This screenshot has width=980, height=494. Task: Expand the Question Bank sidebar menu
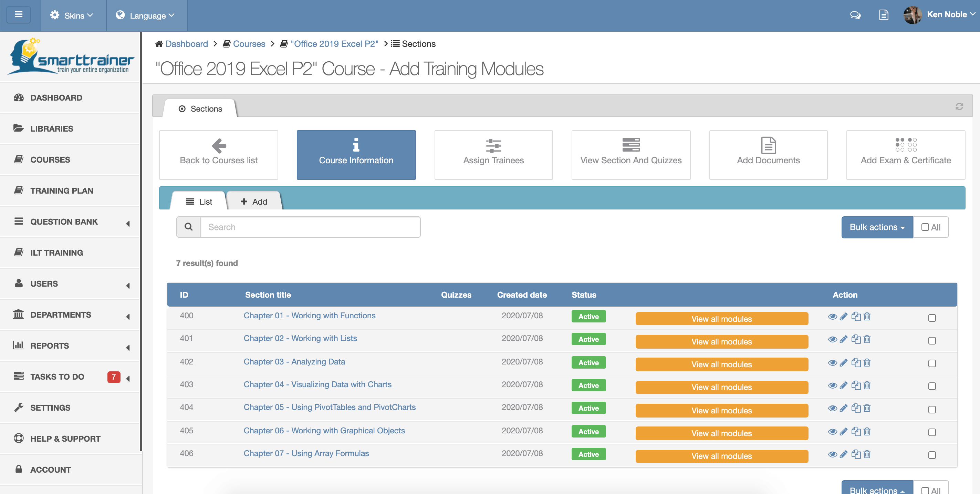point(70,222)
